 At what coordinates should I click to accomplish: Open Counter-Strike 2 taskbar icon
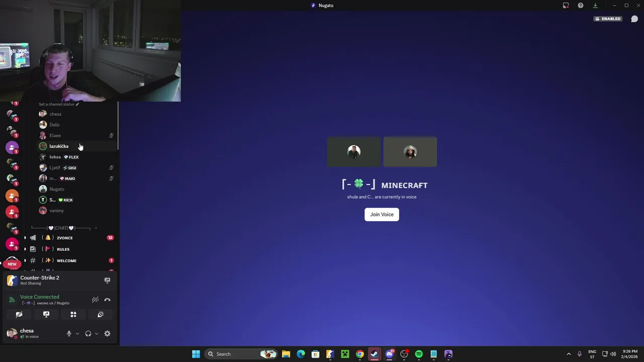(330, 354)
